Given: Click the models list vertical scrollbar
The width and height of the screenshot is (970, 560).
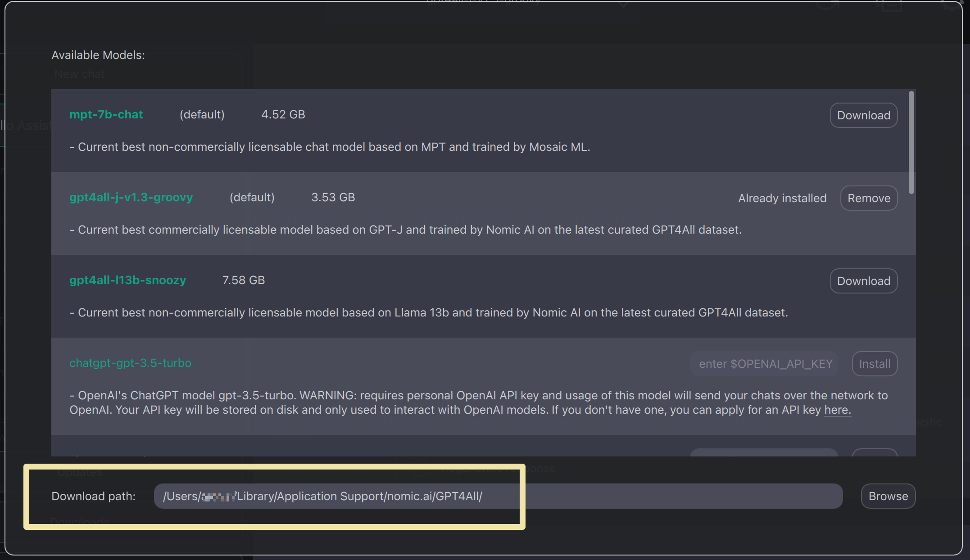Looking at the screenshot, I should click(911, 142).
